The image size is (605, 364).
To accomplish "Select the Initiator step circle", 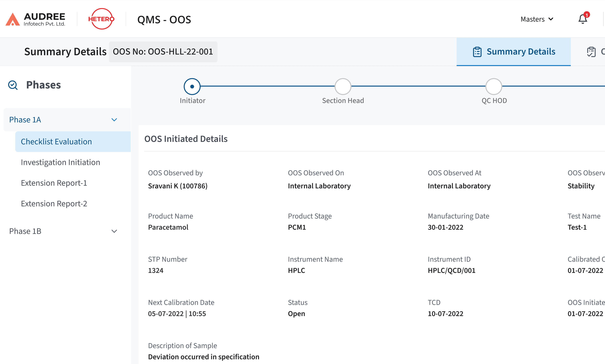I will click(x=192, y=86).
